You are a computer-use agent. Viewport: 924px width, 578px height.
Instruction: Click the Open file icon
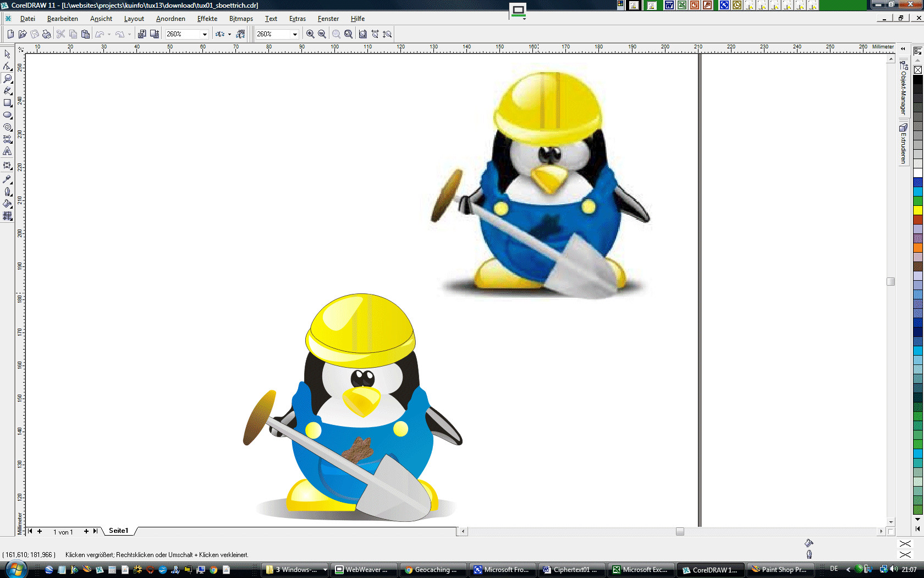click(x=23, y=34)
